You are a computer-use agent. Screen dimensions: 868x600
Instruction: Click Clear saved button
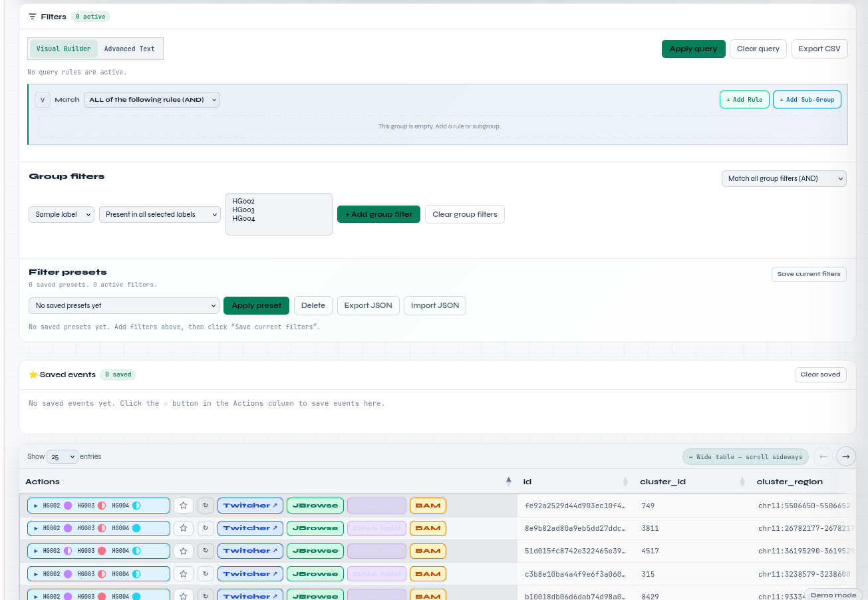[820, 375]
